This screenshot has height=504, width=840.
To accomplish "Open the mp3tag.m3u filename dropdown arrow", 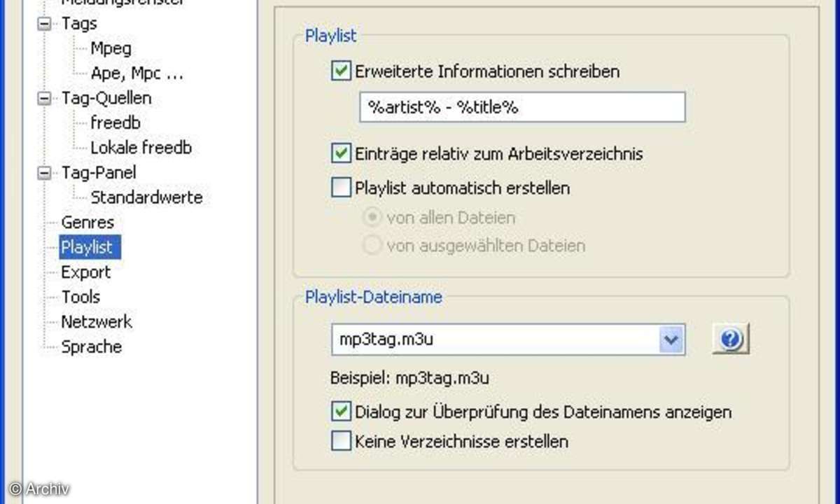I will click(671, 340).
